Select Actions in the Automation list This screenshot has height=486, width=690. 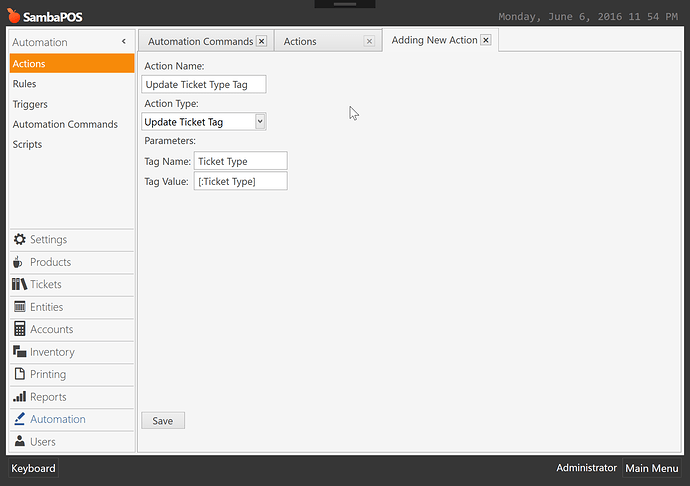click(72, 63)
